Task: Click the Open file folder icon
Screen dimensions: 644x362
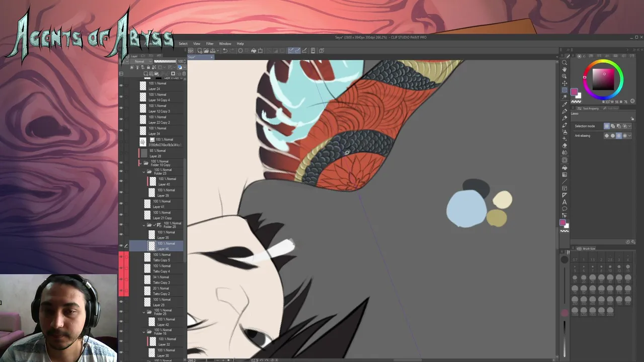Action: click(x=206, y=50)
